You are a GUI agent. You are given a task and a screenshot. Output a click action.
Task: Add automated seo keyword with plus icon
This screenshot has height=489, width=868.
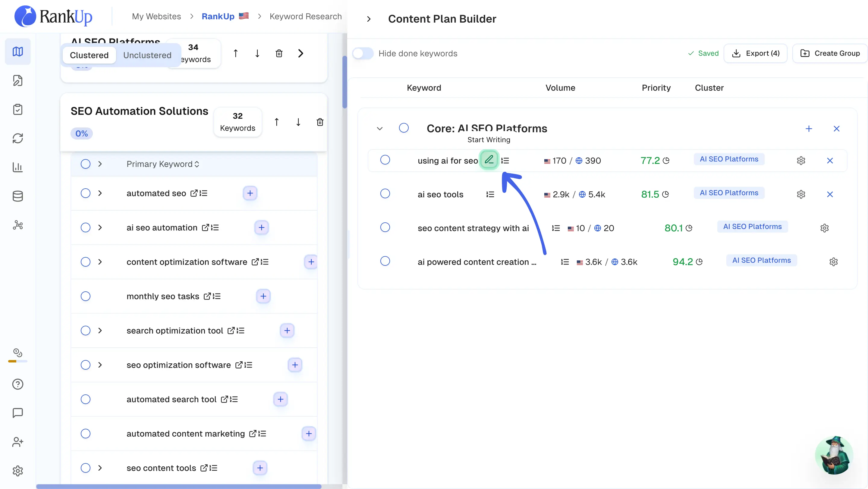tap(250, 193)
